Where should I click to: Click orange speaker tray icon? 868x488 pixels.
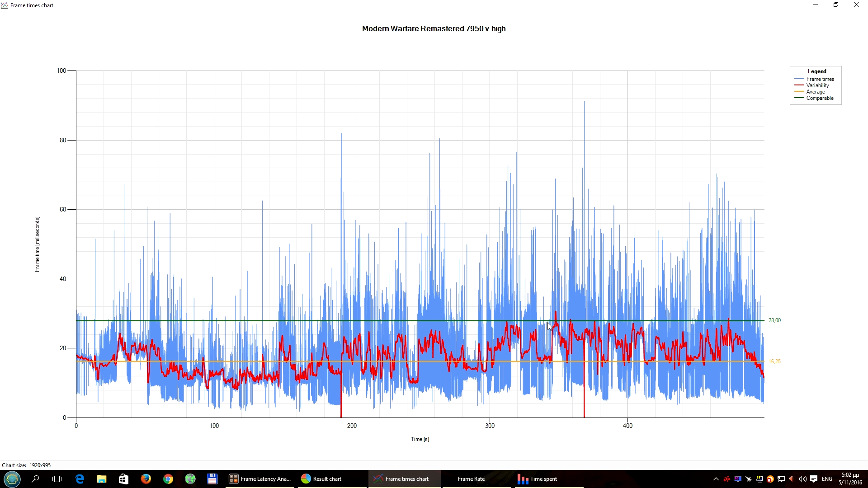coord(792,479)
